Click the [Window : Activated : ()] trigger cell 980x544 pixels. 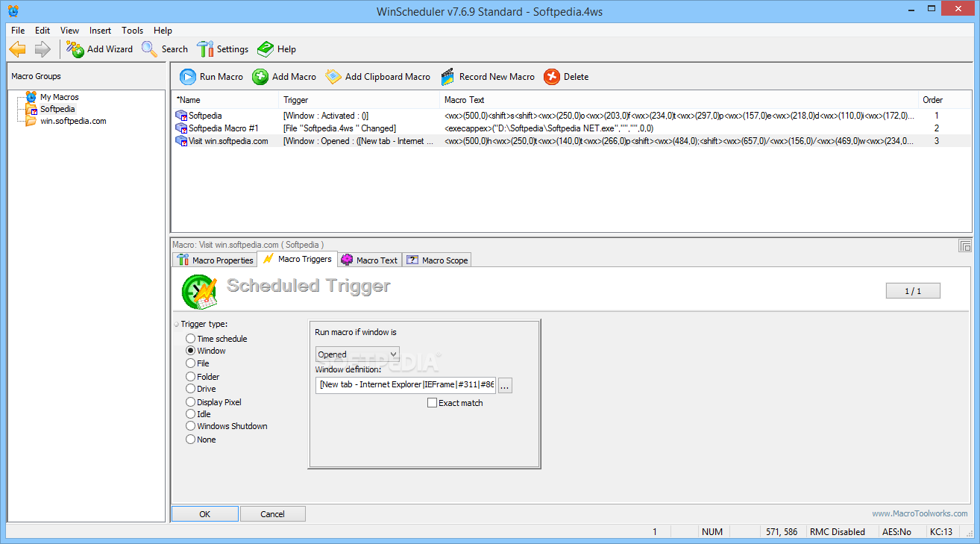point(326,116)
